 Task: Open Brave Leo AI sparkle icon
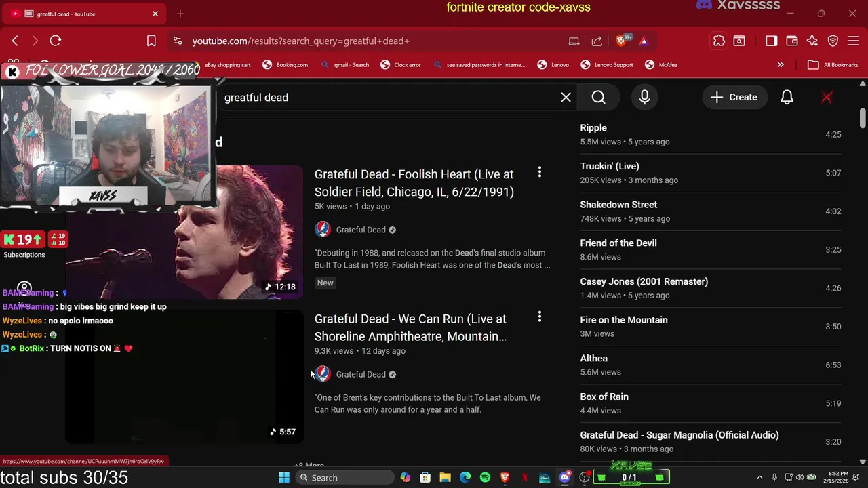pos(812,41)
